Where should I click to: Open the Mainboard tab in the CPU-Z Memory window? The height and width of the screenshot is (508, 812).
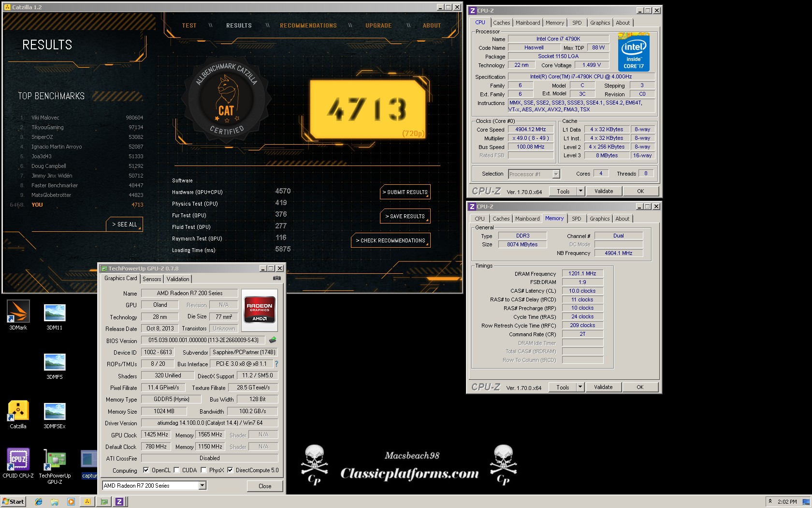[x=527, y=219]
